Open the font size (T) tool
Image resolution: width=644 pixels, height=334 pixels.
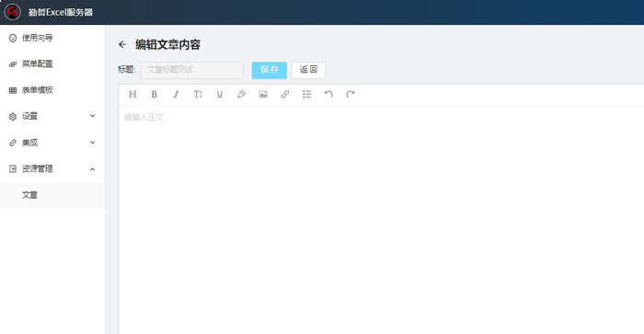(198, 95)
